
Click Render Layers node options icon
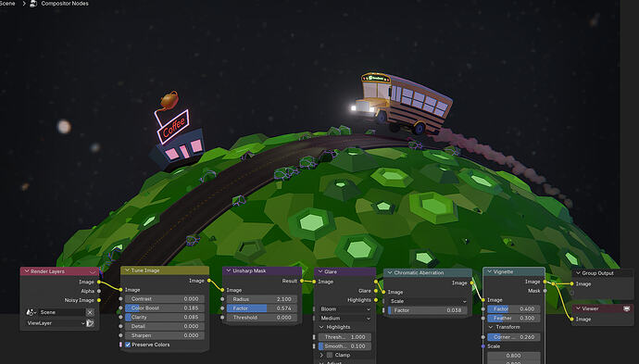(92, 271)
